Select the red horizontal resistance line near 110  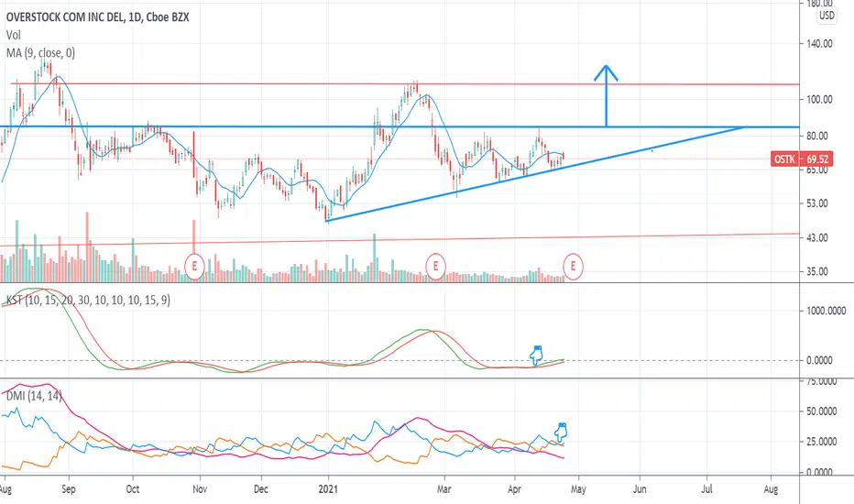tap(405, 84)
